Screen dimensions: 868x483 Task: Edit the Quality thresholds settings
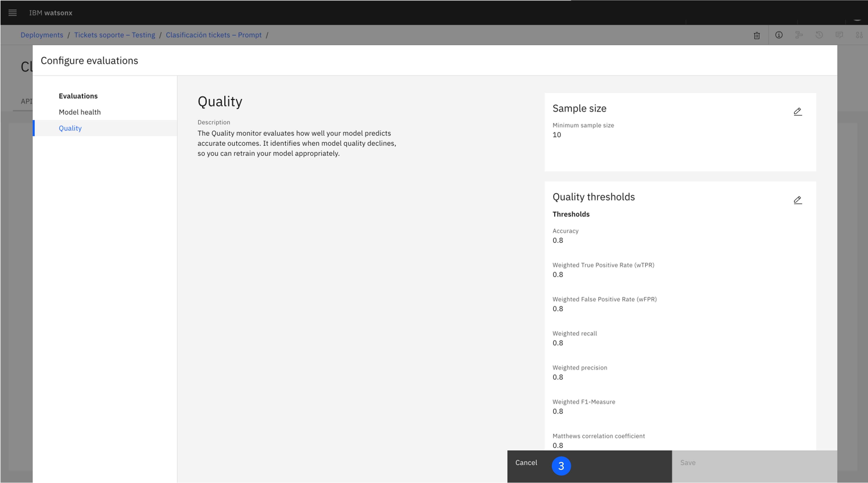[798, 200]
